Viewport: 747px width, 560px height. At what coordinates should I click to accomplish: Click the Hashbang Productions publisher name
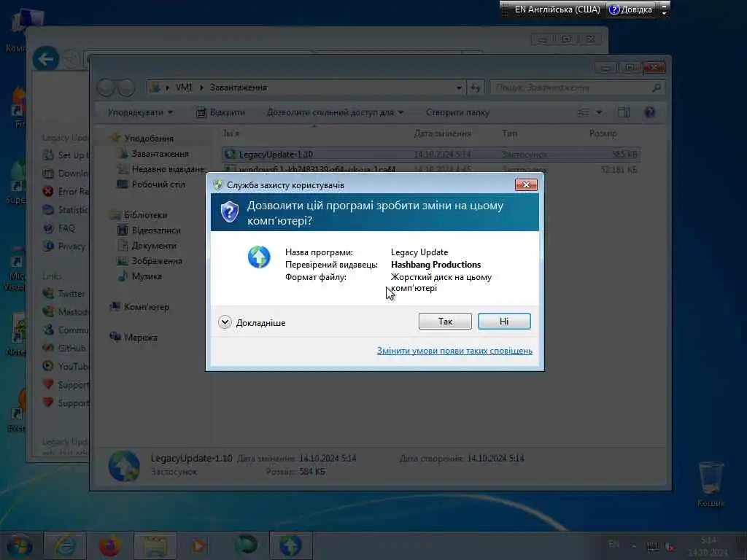point(436,265)
